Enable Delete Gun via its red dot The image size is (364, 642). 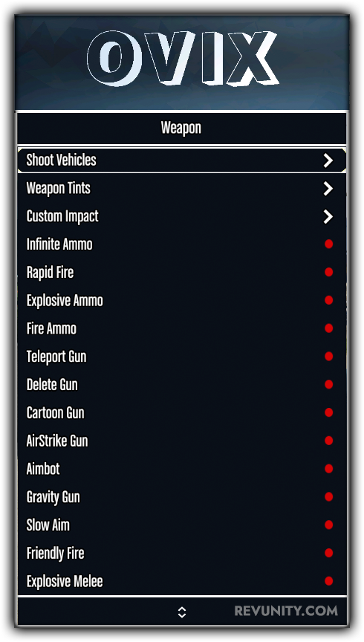point(328,384)
